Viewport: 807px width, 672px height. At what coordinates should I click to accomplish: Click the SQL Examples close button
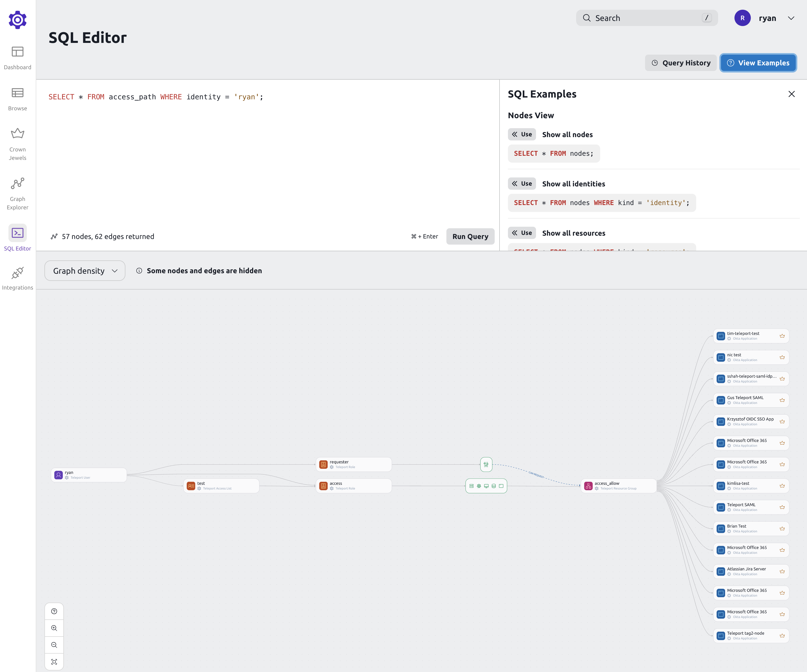(x=792, y=94)
